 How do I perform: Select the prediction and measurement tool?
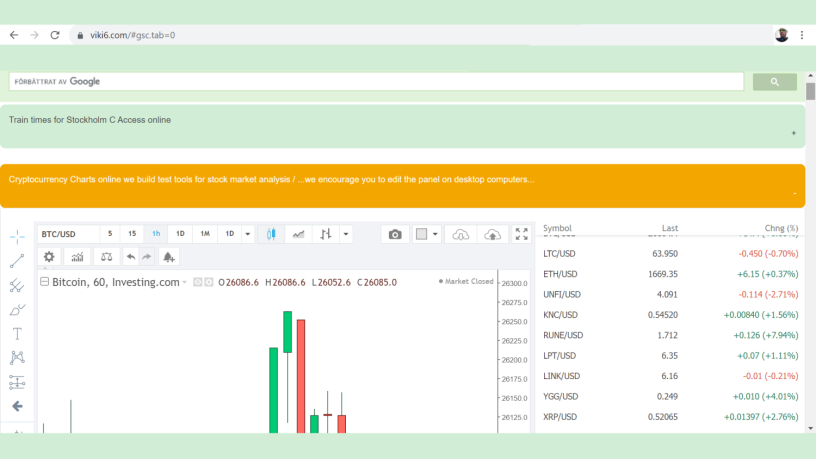click(x=17, y=382)
